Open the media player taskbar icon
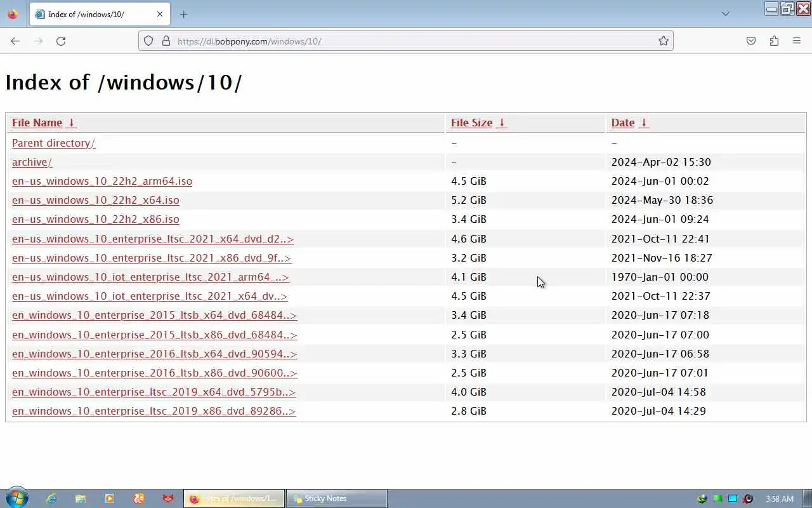Screen dimensions: 812x508 tap(110, 499)
